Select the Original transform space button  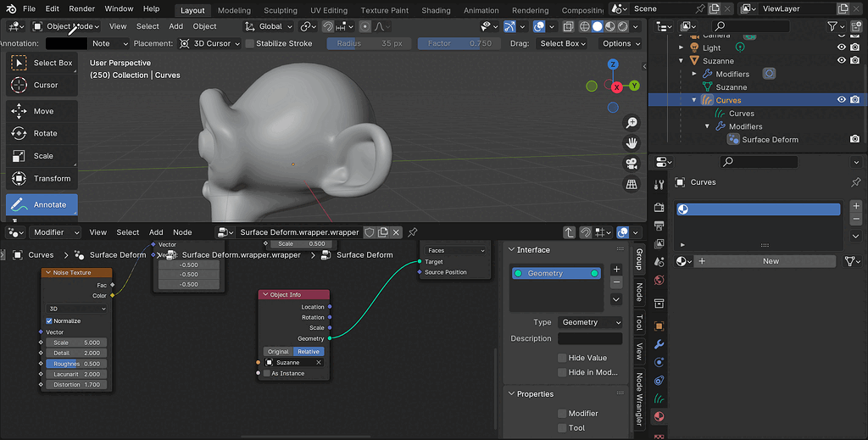point(278,352)
